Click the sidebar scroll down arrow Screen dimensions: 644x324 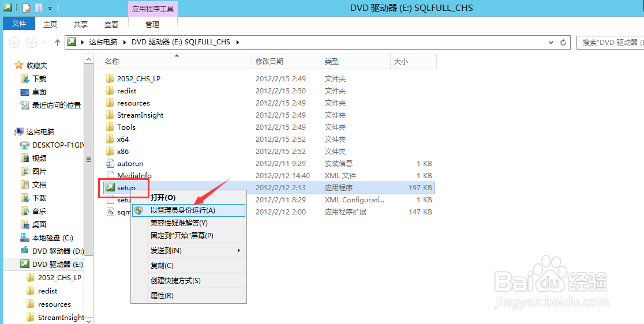88,321
